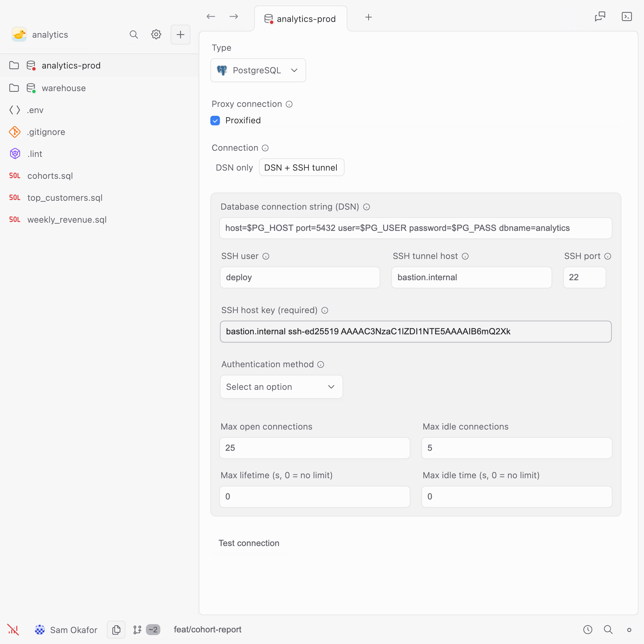Open the git branch icon in status bar
The image size is (644, 644).
click(137, 630)
